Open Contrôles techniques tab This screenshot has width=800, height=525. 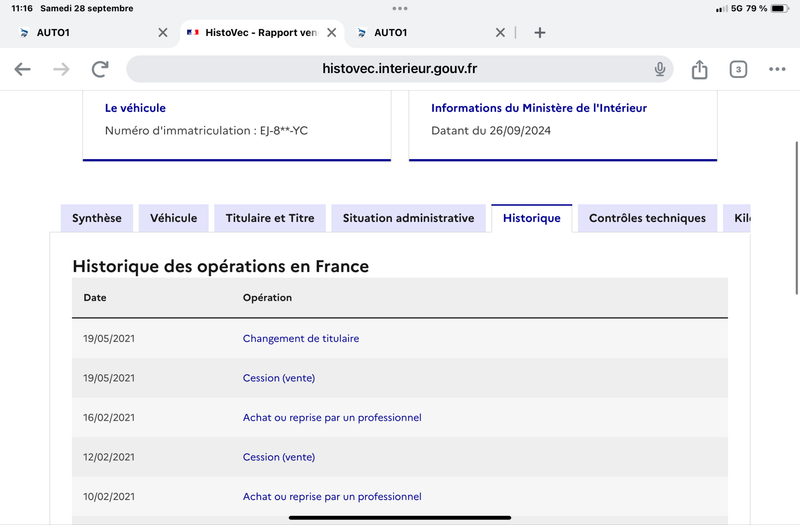pyautogui.click(x=647, y=218)
